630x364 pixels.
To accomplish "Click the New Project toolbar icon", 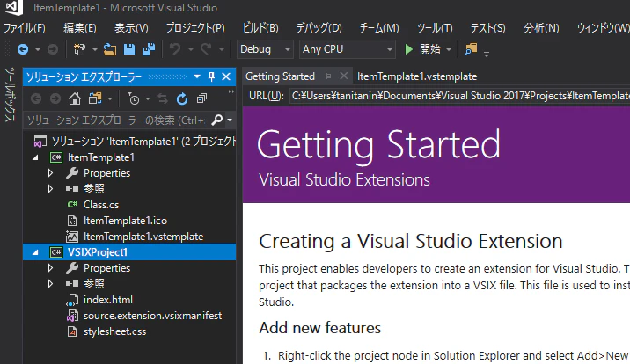I will click(79, 49).
